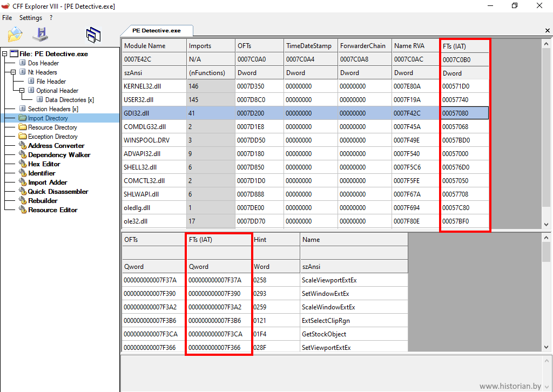Open the File menu
The image size is (553, 392).
pos(7,18)
